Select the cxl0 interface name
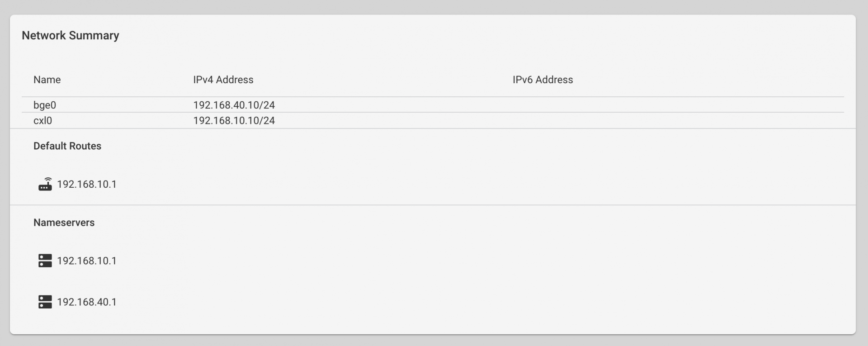 43,120
